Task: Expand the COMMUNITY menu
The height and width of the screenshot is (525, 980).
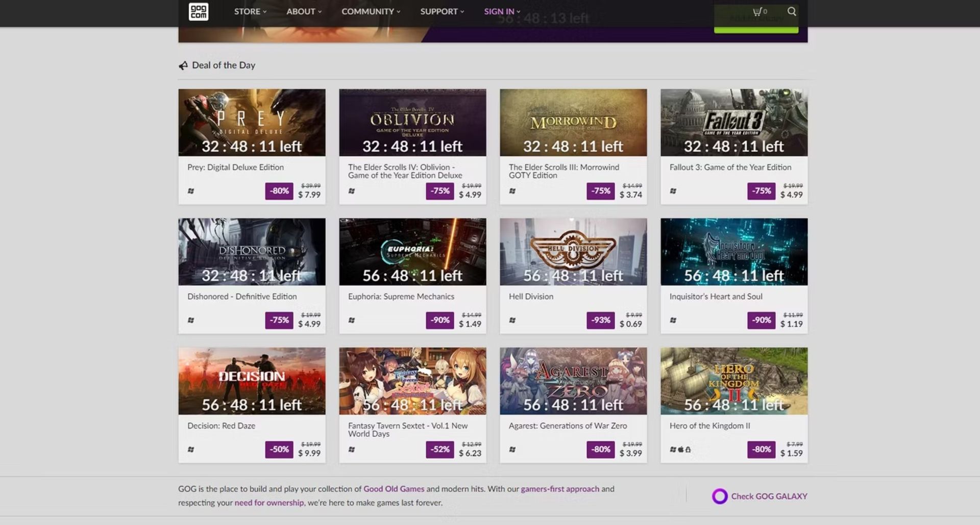Action: point(371,11)
